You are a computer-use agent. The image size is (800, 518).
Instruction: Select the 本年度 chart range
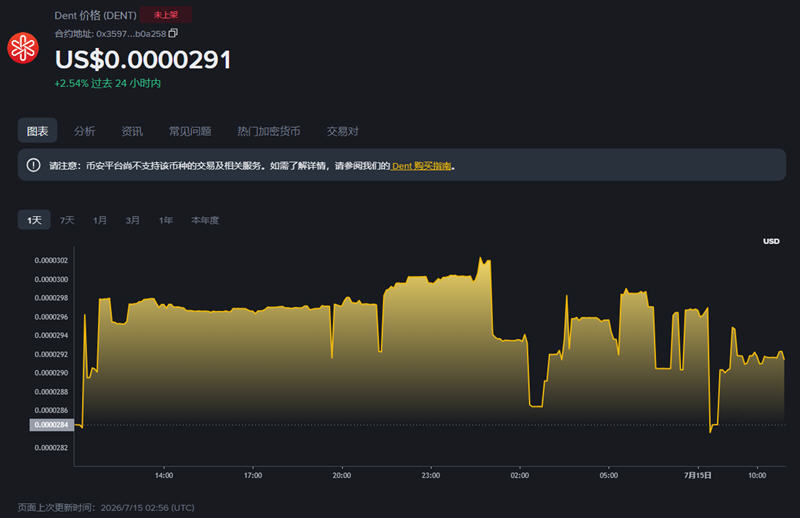click(x=205, y=220)
